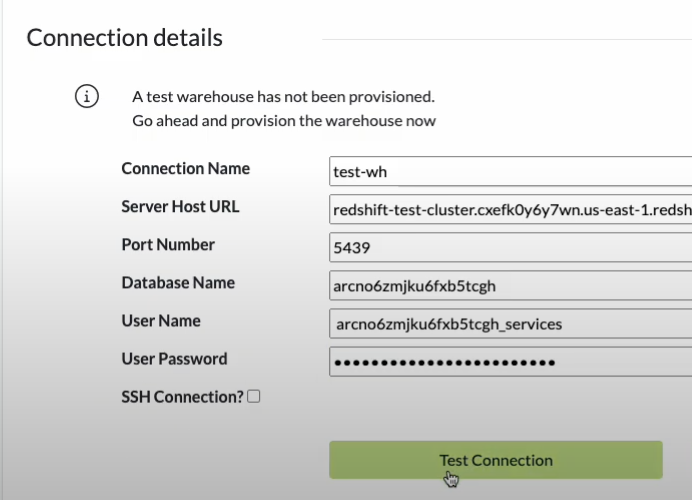The height and width of the screenshot is (500, 692).
Task: Click the info icon beside the warehouse notice
Action: [x=88, y=97]
